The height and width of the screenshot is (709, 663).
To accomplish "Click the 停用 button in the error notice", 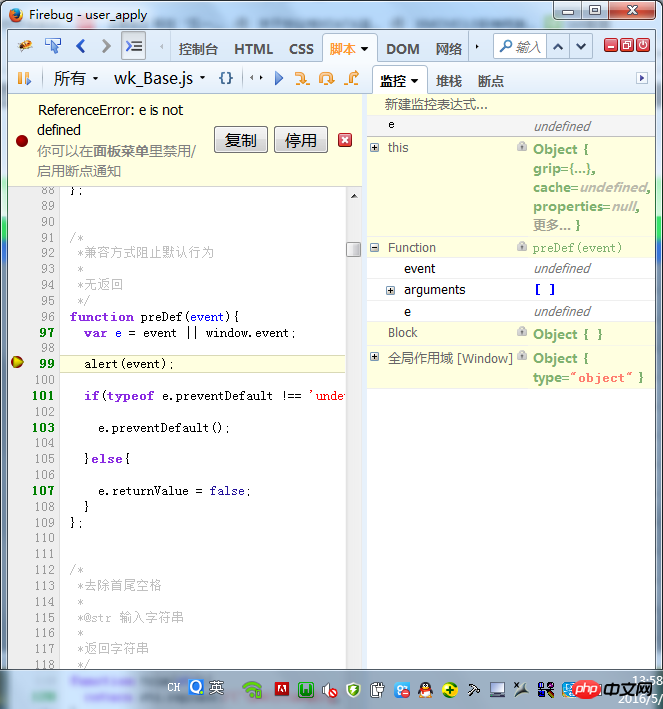I will (x=300, y=140).
